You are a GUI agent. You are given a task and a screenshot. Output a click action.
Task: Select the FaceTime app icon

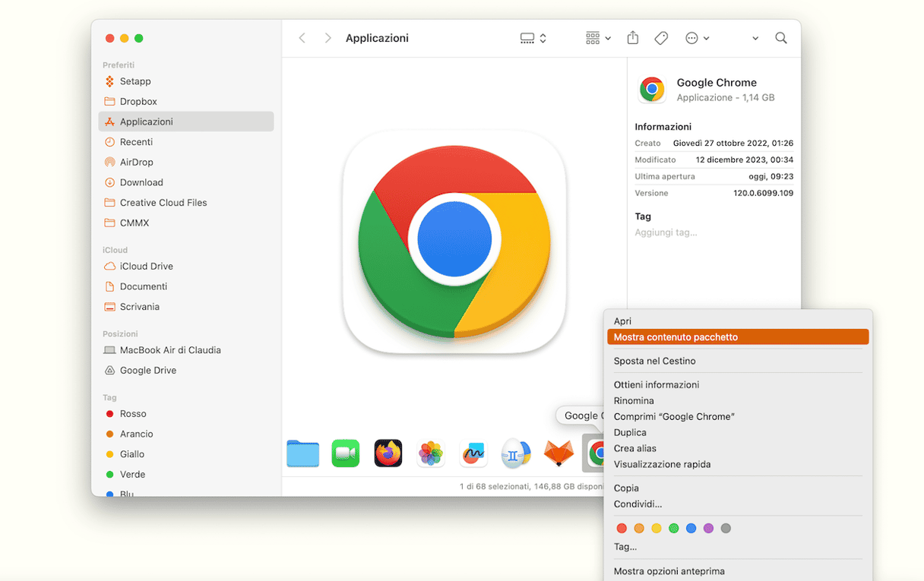pos(346,453)
